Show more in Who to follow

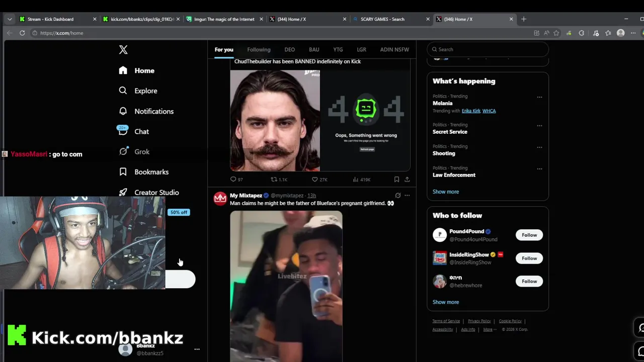click(446, 302)
